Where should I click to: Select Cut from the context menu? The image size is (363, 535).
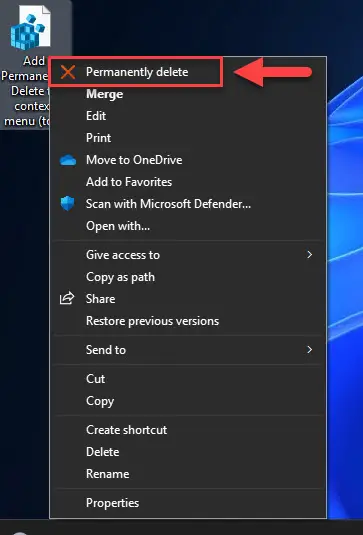(188, 379)
